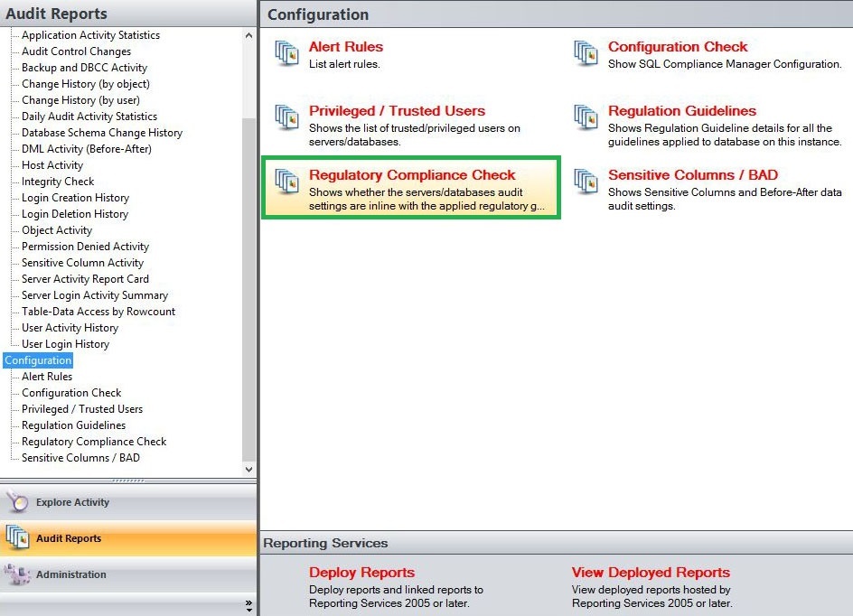This screenshot has height=616, width=853.
Task: Click 'Show SQL Compliance Manager Configuration.' text
Action: click(x=725, y=64)
